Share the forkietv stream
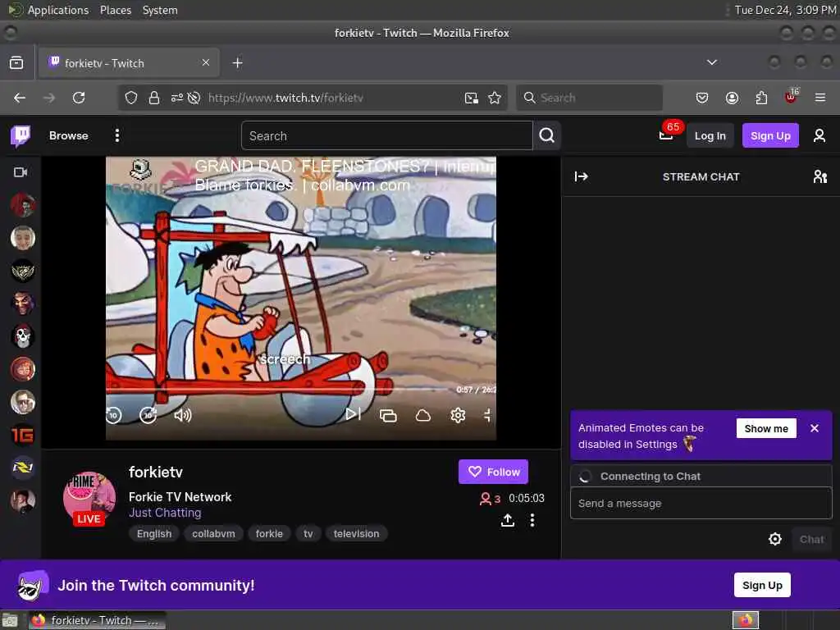The width and height of the screenshot is (840, 630). click(508, 520)
